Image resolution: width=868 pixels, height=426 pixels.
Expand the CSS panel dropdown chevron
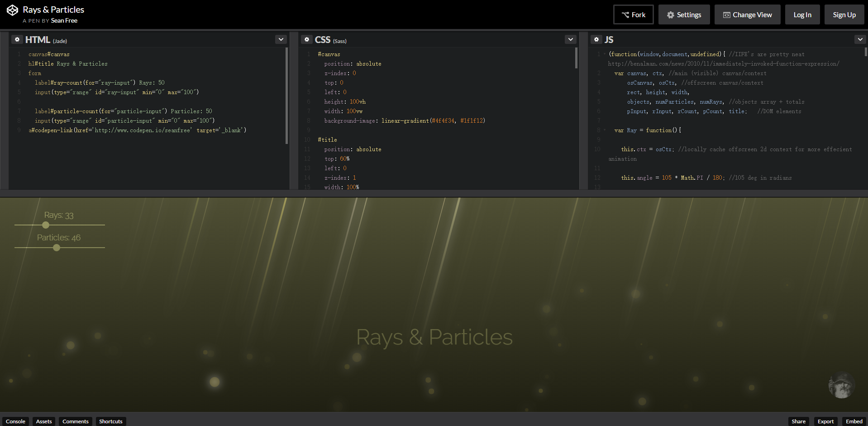point(571,39)
